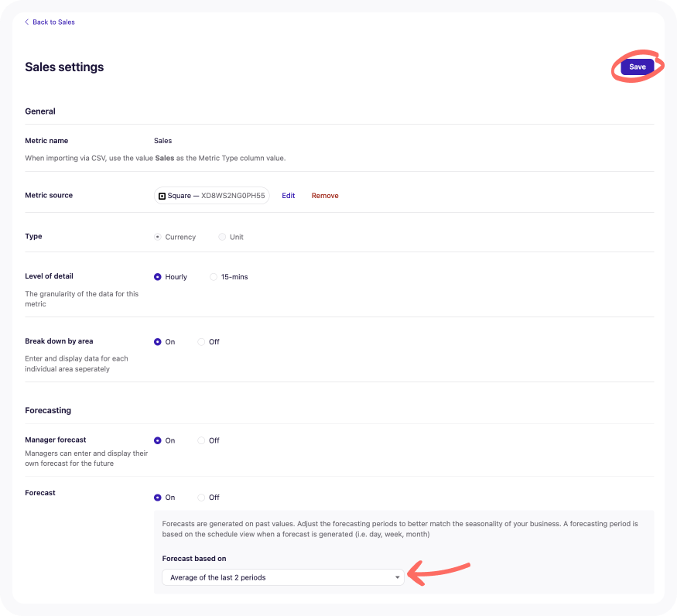Viewport: 677px width, 616px height.
Task: Click the Save button
Action: (637, 67)
